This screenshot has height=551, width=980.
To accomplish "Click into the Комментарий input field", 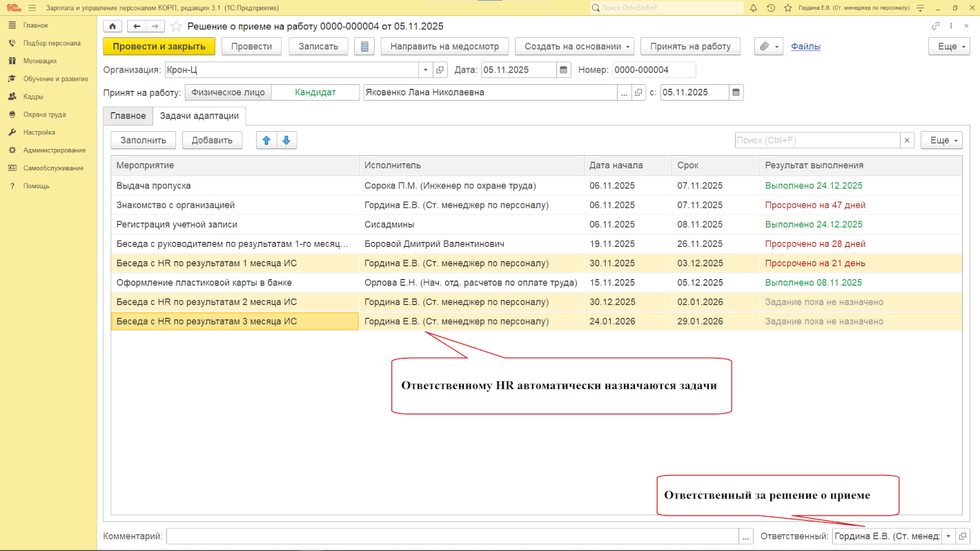I will tap(452, 536).
